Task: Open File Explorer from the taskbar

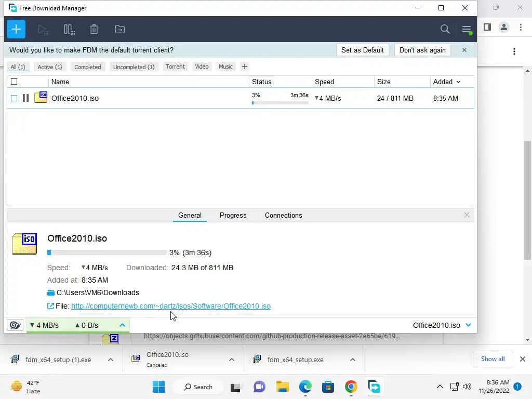Action: point(282,387)
